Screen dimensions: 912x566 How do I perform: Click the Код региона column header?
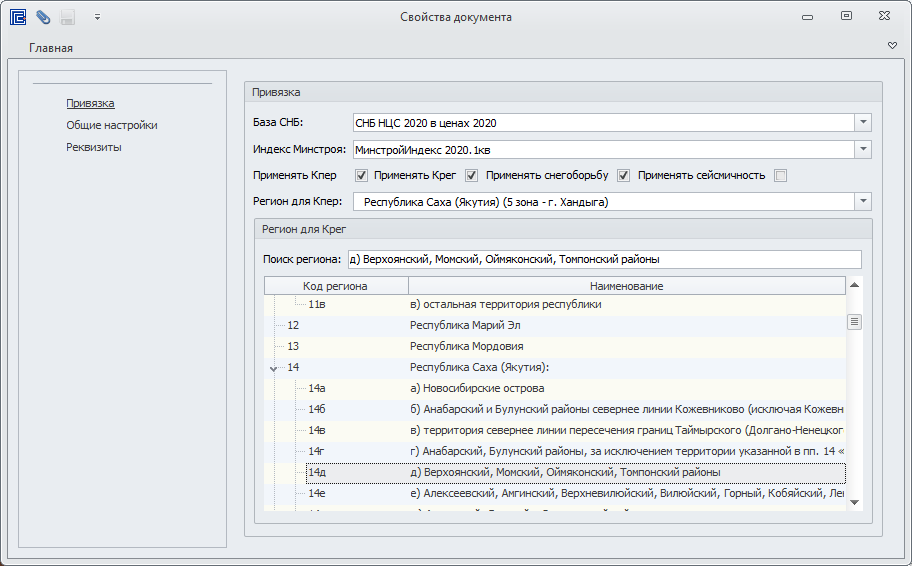(x=336, y=286)
